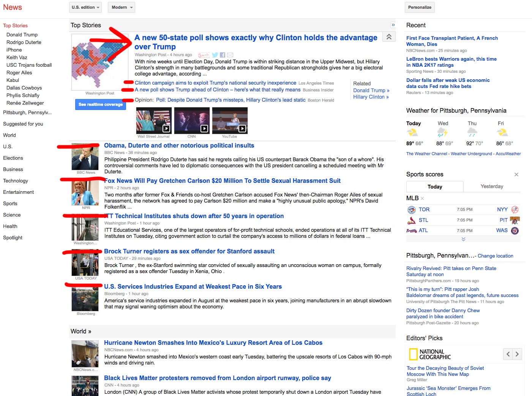Screen dimensions: 532x396
Task: Open Dirty Dozen founder Danny Chew story
Action: (x=443, y=314)
